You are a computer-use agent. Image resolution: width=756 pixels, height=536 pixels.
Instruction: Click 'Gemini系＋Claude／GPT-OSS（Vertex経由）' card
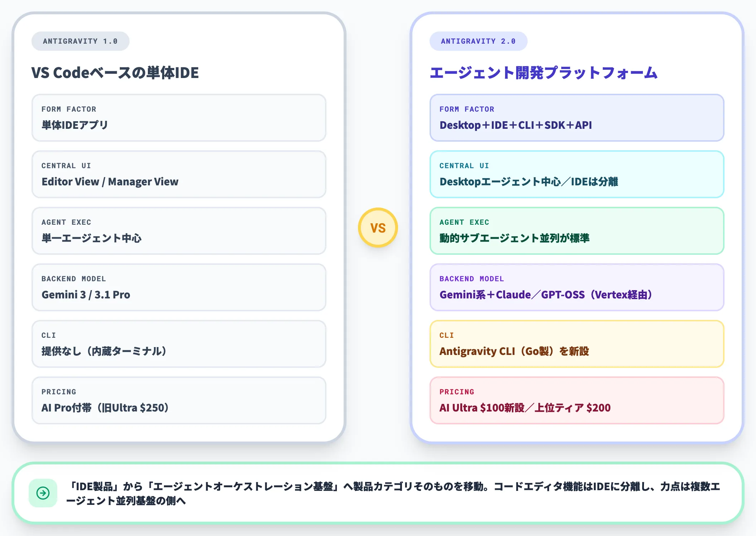(577, 287)
